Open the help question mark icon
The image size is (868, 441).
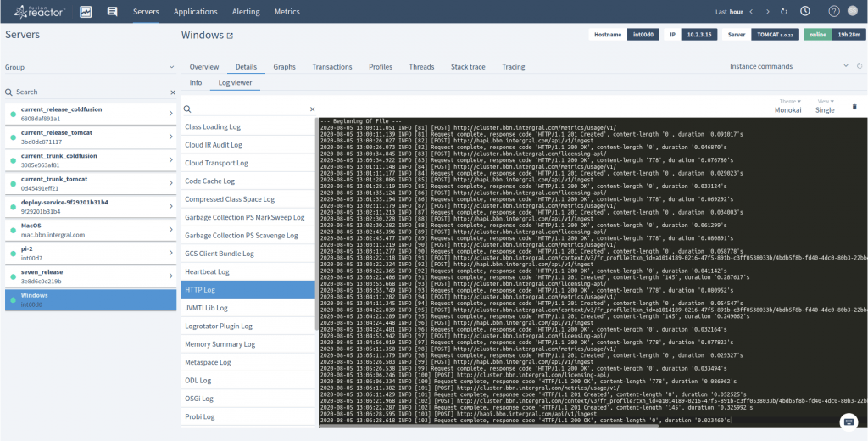pyautogui.click(x=834, y=11)
